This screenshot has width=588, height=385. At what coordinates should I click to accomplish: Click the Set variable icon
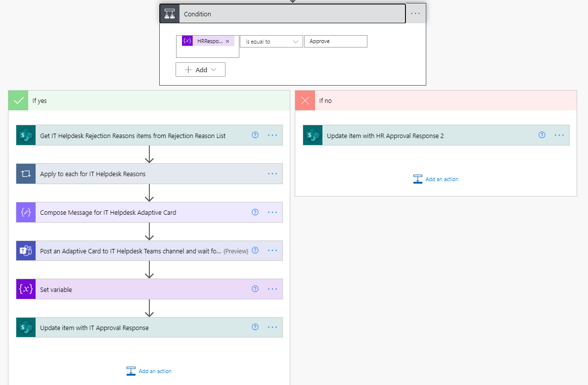pyautogui.click(x=26, y=289)
